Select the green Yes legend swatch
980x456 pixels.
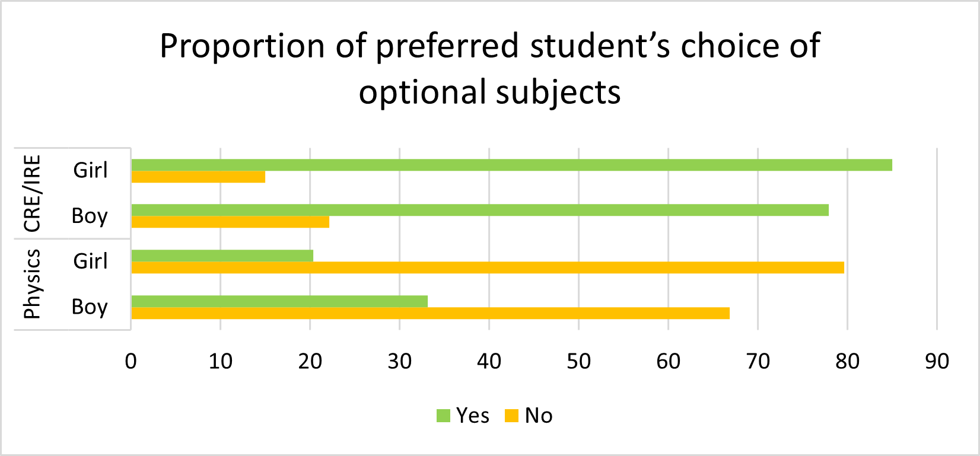tap(443, 416)
